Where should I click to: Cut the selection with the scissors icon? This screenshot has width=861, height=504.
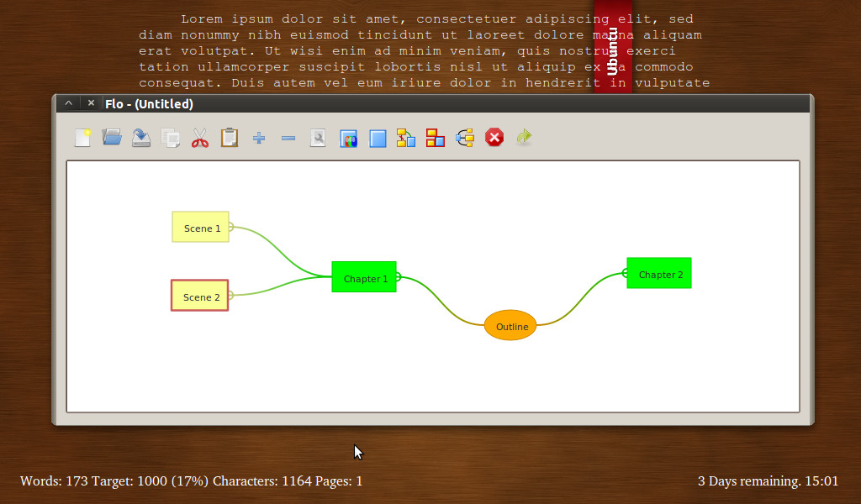(200, 138)
